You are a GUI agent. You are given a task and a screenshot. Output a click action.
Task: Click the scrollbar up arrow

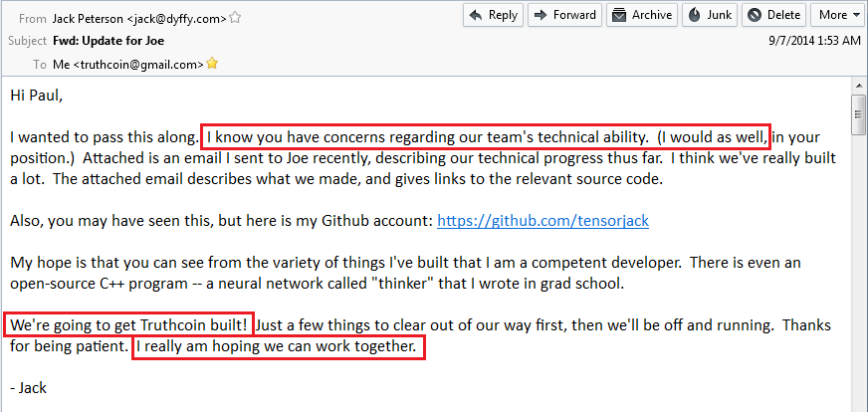(858, 85)
